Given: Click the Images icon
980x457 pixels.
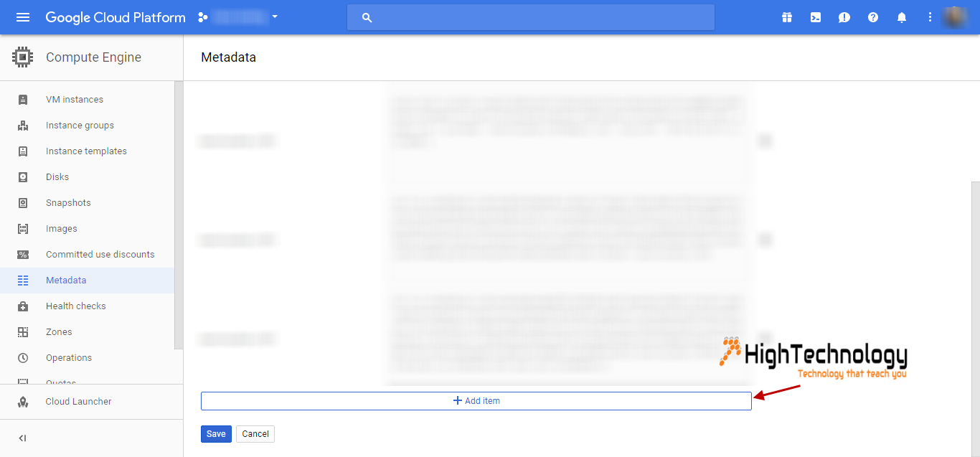Looking at the screenshot, I should coord(23,229).
